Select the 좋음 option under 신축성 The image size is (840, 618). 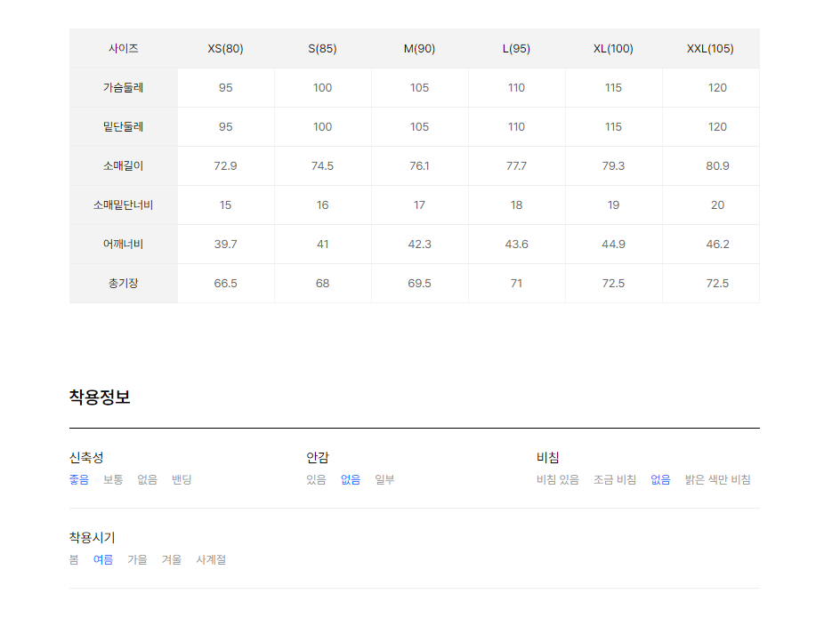coord(78,480)
